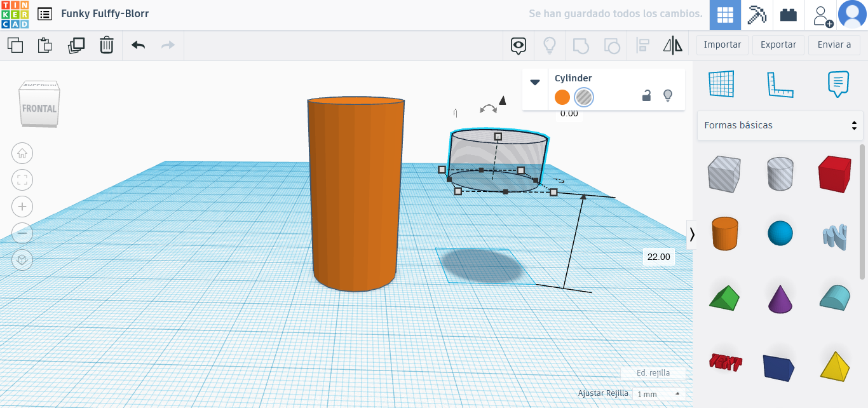The image size is (868, 408).
Task: Select the Ruler tool icon
Action: 780,84
